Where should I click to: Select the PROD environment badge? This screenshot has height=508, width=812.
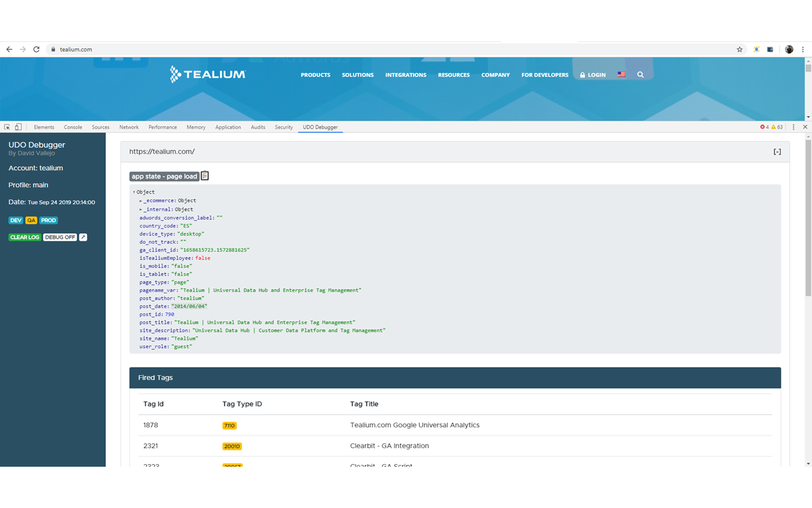click(48, 220)
